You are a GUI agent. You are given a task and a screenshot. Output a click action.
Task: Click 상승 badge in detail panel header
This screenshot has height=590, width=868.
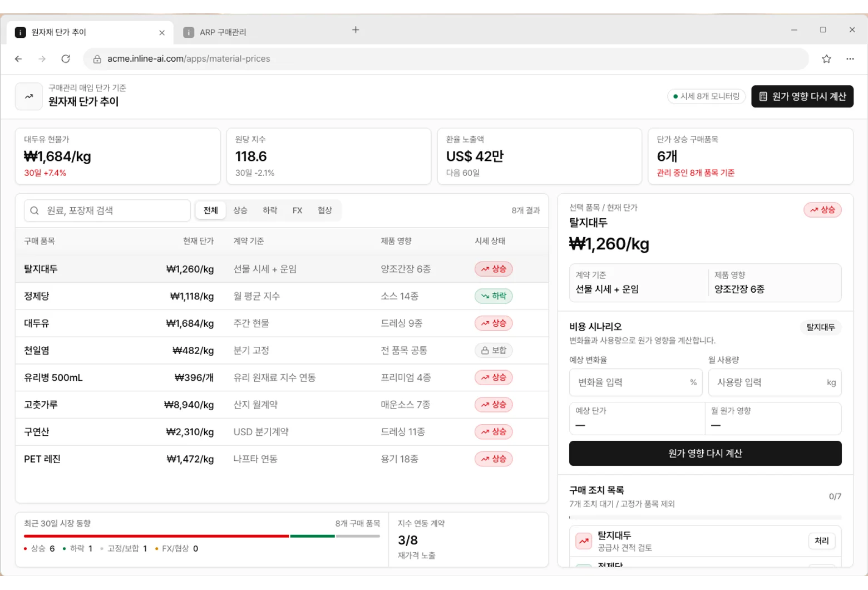(x=822, y=210)
